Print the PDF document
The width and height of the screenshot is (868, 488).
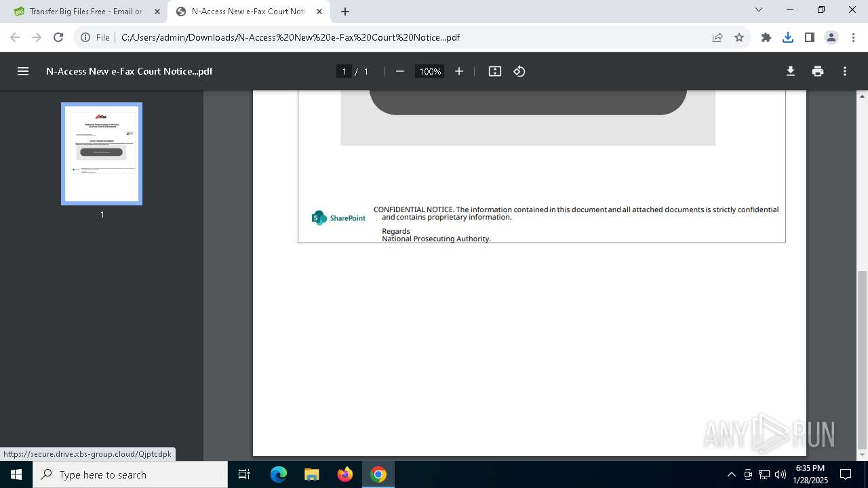[x=818, y=71]
